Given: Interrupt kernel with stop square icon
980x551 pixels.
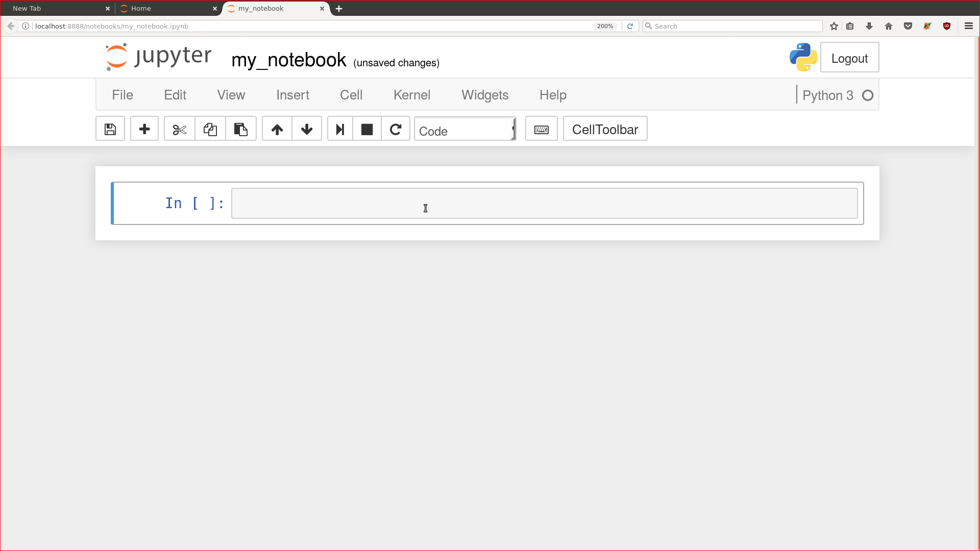Looking at the screenshot, I should [367, 129].
